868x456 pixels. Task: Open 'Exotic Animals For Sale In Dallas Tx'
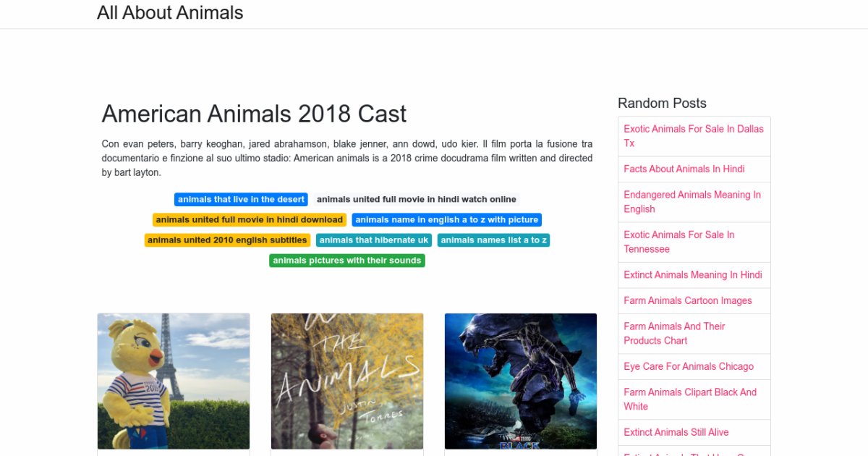pos(694,136)
